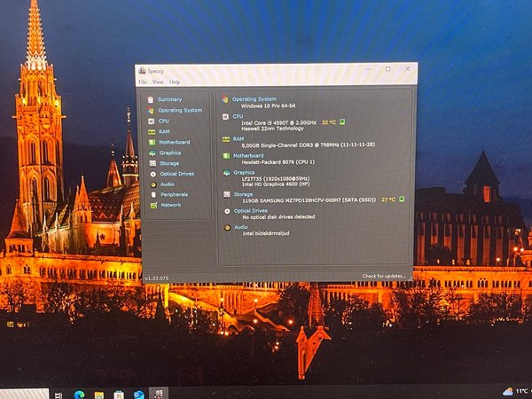Click the green CPU temperature indicator icon
Screen dimensions: 532x399
pyautogui.click(x=342, y=122)
